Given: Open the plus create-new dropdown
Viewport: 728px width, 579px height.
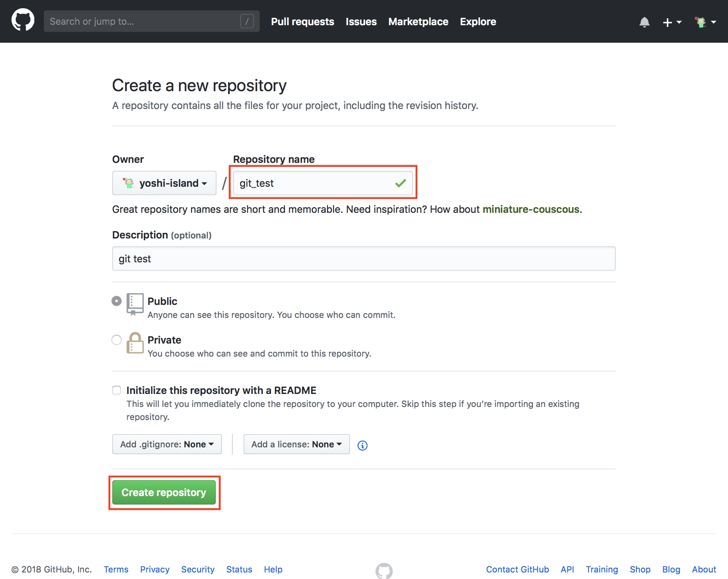Looking at the screenshot, I should (x=672, y=22).
